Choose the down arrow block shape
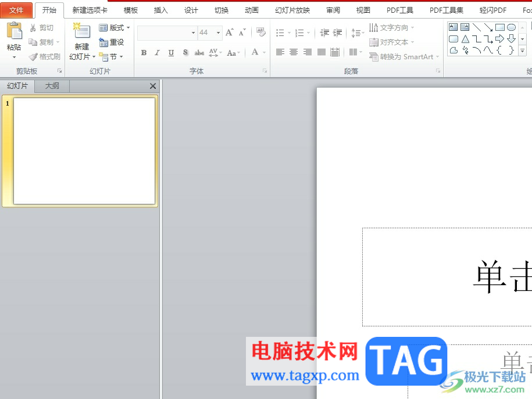532x399 pixels. pyautogui.click(x=511, y=39)
